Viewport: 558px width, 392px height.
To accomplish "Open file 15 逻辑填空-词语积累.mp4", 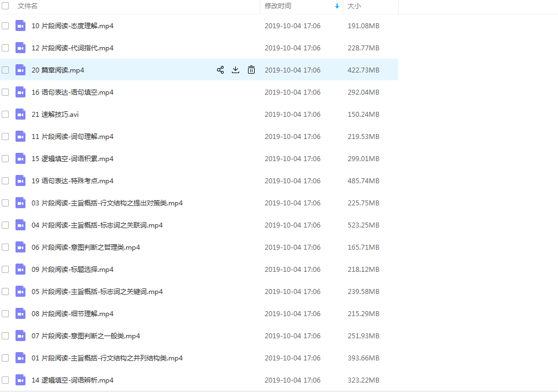I will pos(72,158).
